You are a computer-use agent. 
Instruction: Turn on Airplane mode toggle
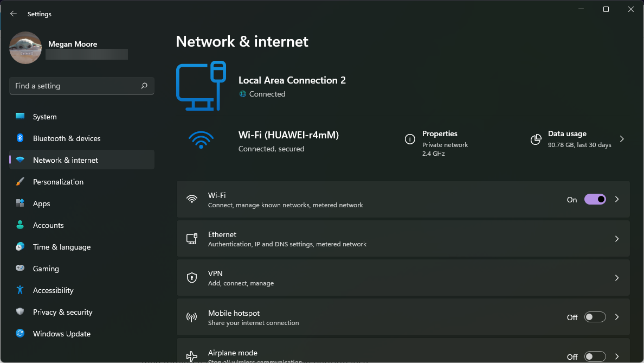pos(595,356)
